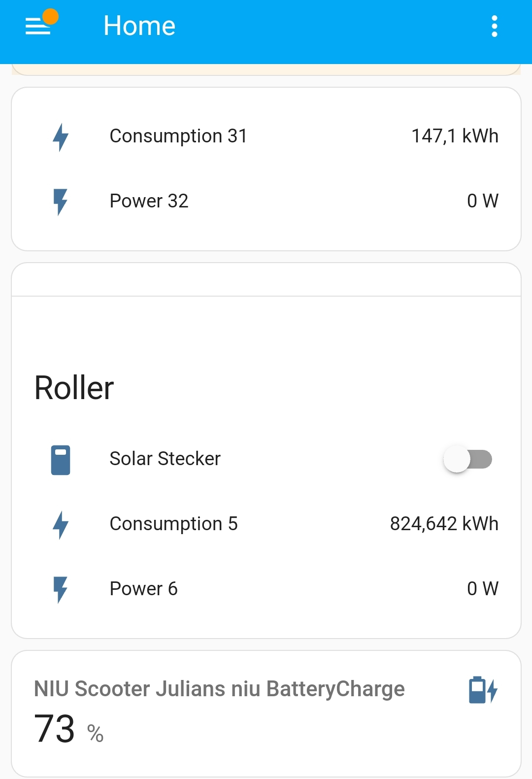Open Power 32 entity details
532x779 pixels.
coord(149,201)
